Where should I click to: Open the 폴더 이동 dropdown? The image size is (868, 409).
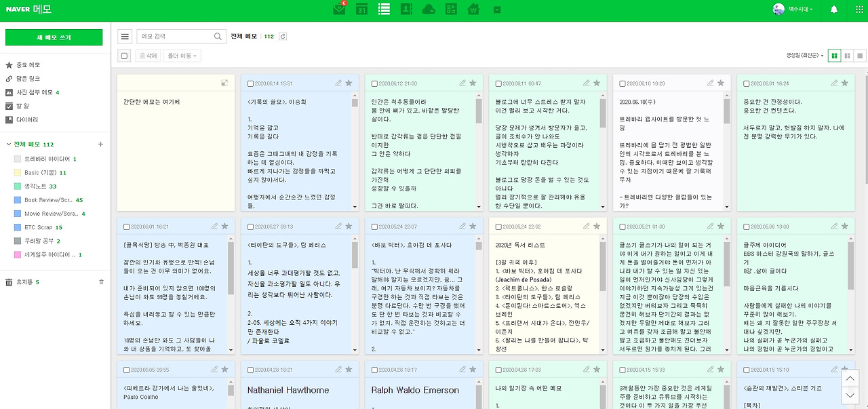pos(182,56)
